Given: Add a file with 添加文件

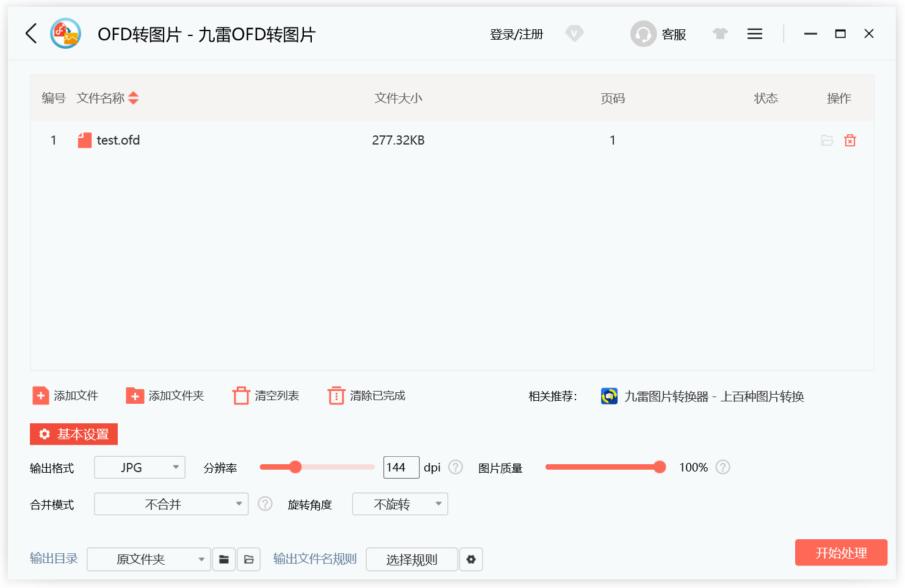Looking at the screenshot, I should [x=65, y=396].
